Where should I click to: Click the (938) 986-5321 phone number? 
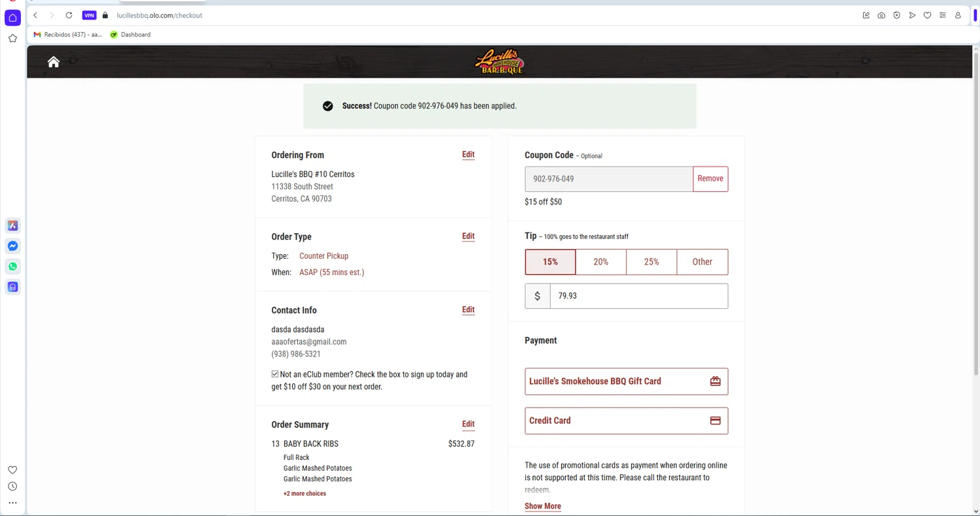[296, 354]
